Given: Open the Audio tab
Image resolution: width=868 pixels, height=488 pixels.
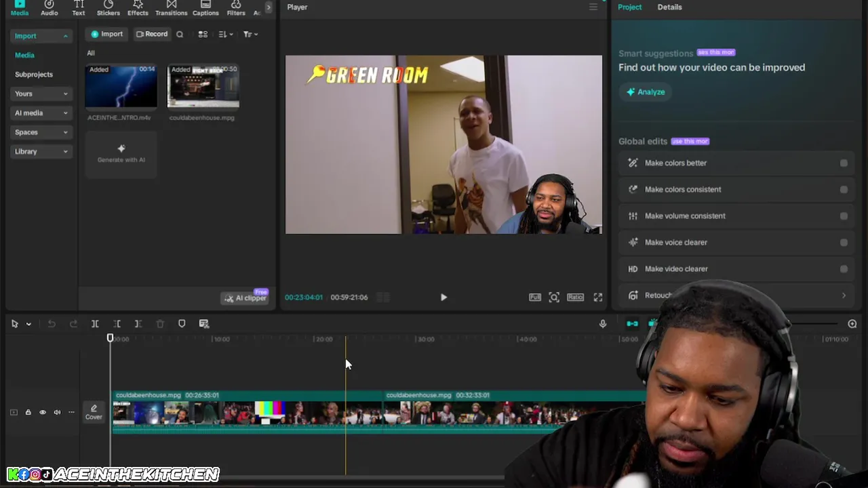Looking at the screenshot, I should (x=49, y=8).
